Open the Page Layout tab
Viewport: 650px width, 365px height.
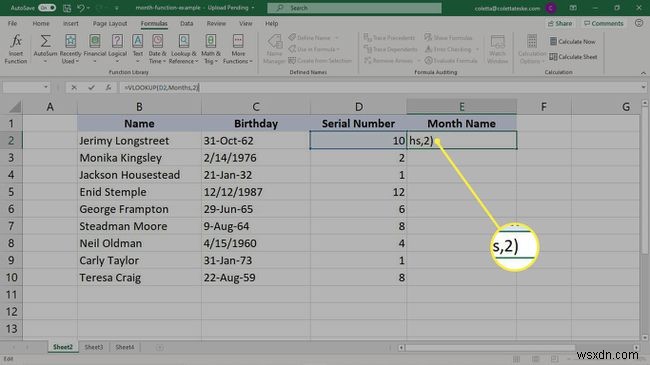pos(109,24)
